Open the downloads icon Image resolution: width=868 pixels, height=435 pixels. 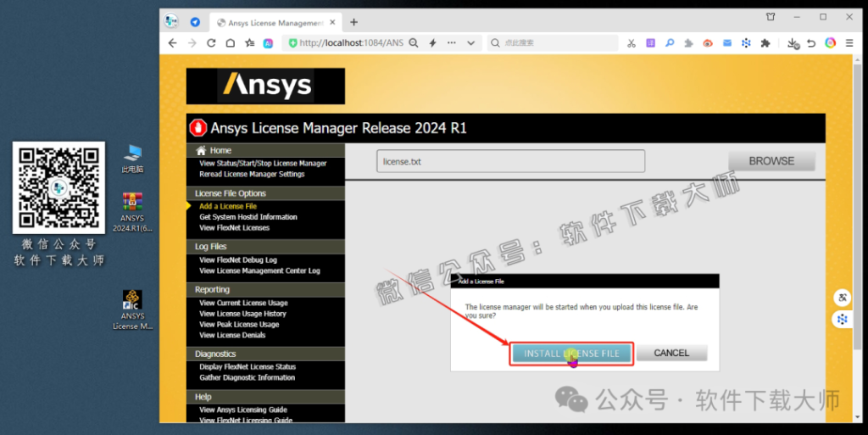pos(793,43)
